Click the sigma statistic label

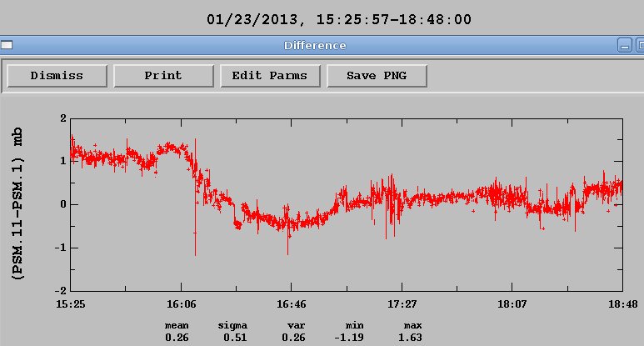point(232,325)
